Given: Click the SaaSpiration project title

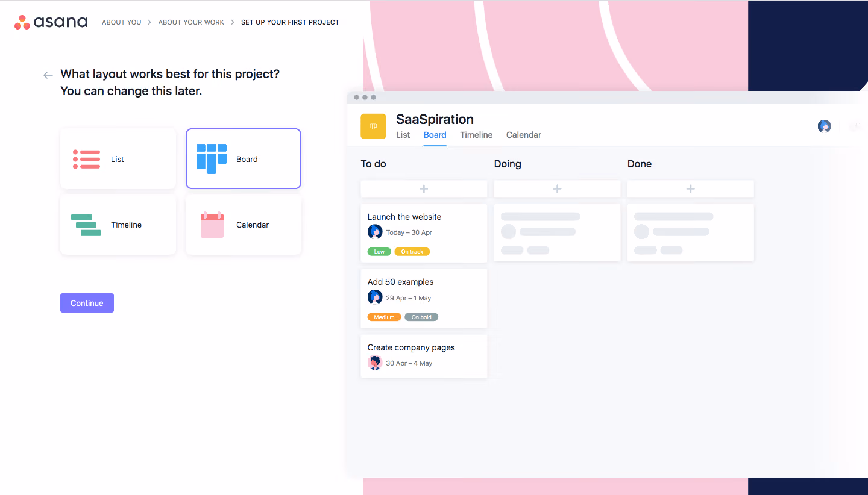Looking at the screenshot, I should click(x=435, y=119).
